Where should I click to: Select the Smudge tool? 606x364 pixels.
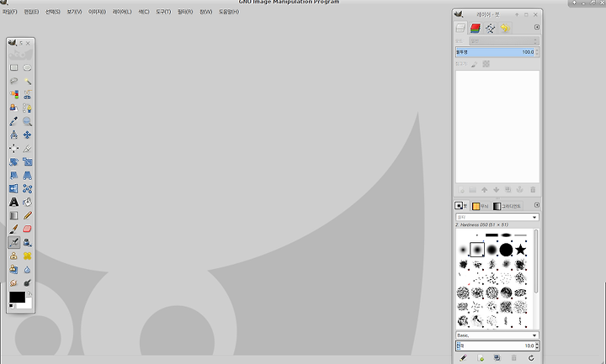coord(14,283)
